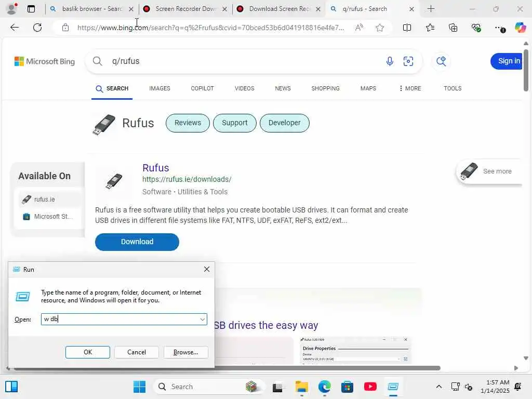This screenshot has width=532, height=399.
Task: Open split screen view icon
Action: pos(407,28)
